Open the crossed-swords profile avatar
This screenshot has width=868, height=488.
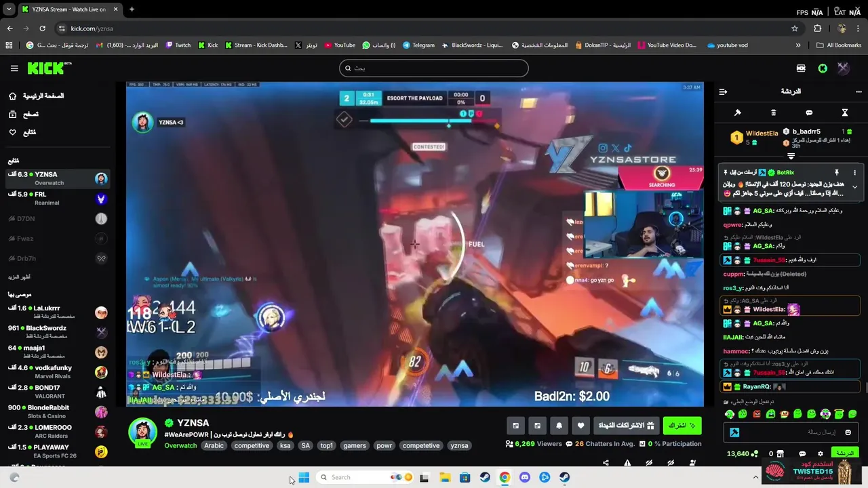[843, 68]
